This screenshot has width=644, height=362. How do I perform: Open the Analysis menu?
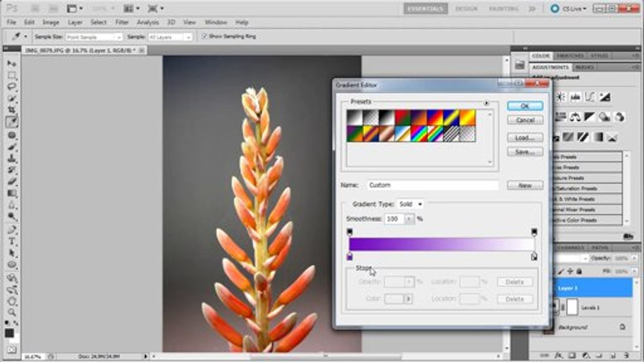[x=148, y=23]
